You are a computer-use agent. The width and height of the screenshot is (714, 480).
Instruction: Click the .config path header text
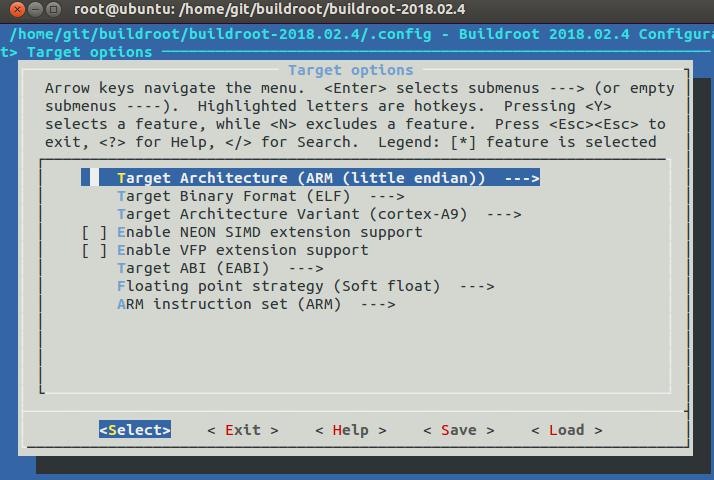(220, 34)
